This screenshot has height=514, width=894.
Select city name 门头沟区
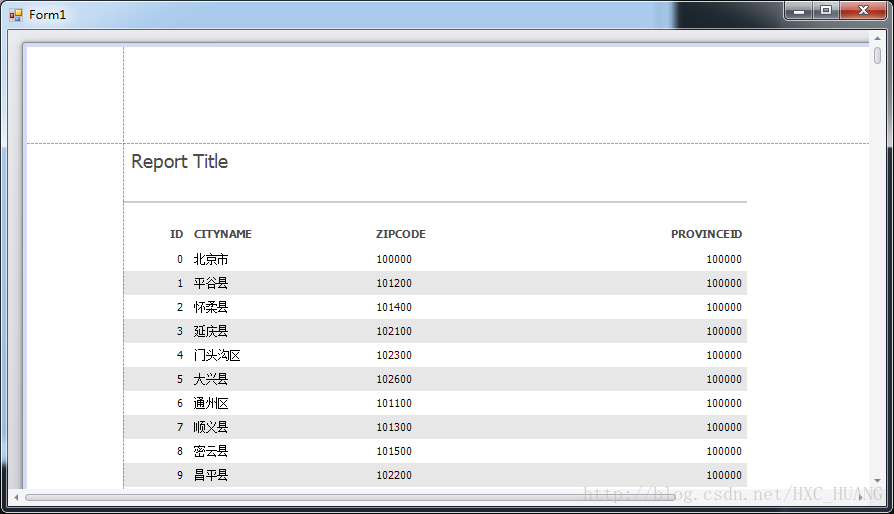pyautogui.click(x=217, y=355)
